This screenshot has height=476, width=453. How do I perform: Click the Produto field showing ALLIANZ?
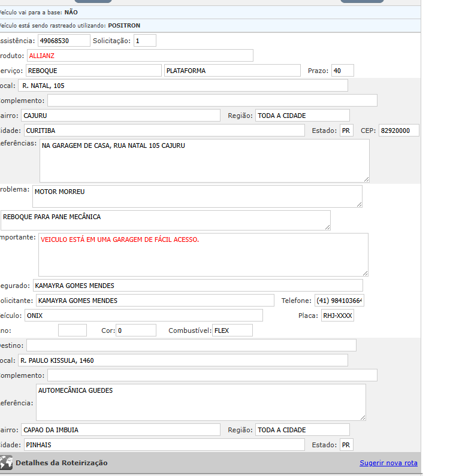(140, 56)
